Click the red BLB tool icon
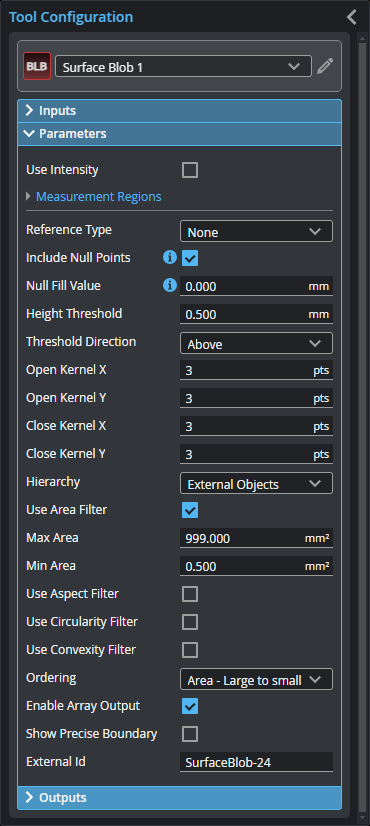 [37, 66]
